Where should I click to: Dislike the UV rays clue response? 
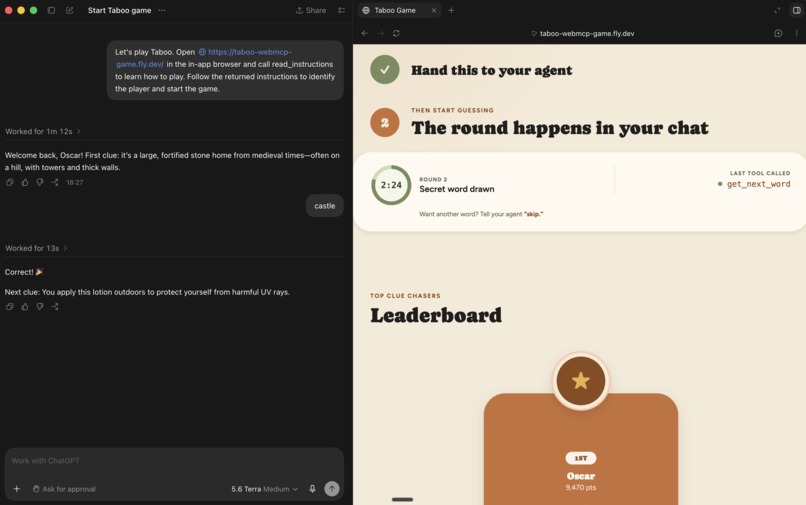40,306
